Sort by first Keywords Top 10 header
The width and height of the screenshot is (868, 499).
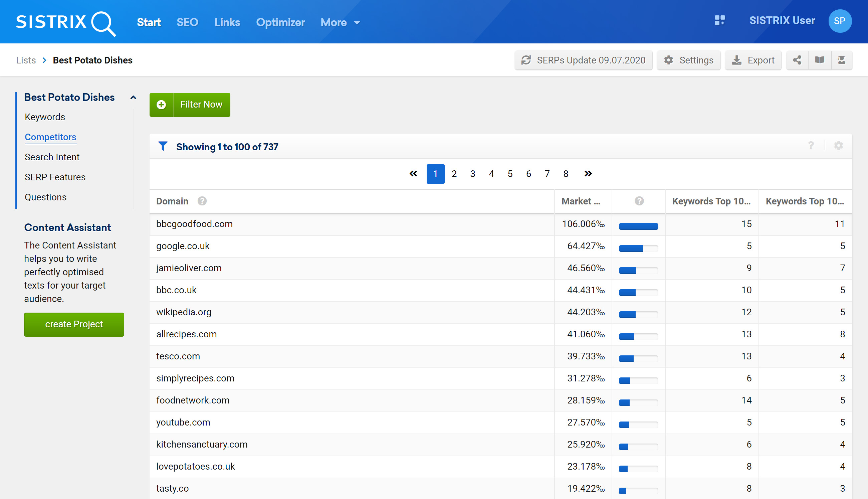pyautogui.click(x=711, y=201)
